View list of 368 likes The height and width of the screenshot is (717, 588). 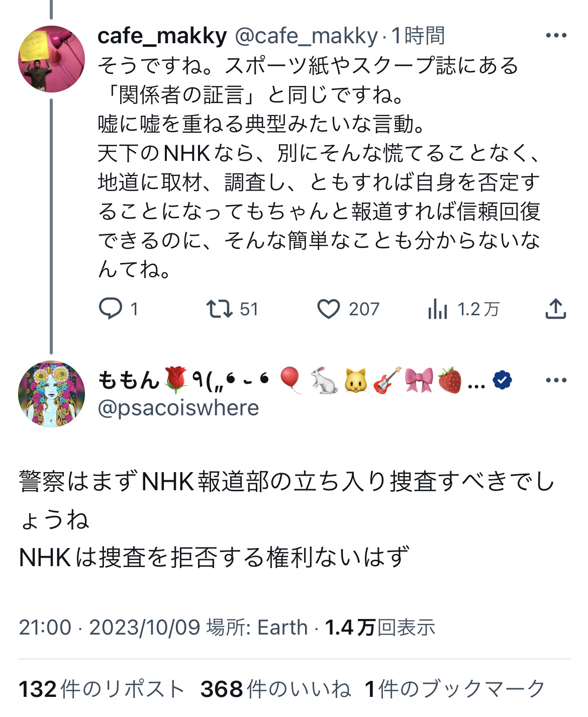coord(275,689)
